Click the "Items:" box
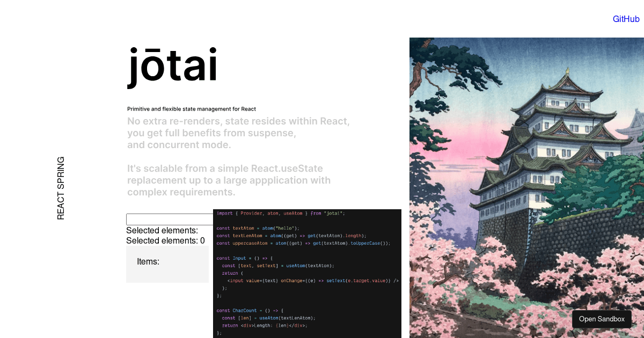 point(167,264)
